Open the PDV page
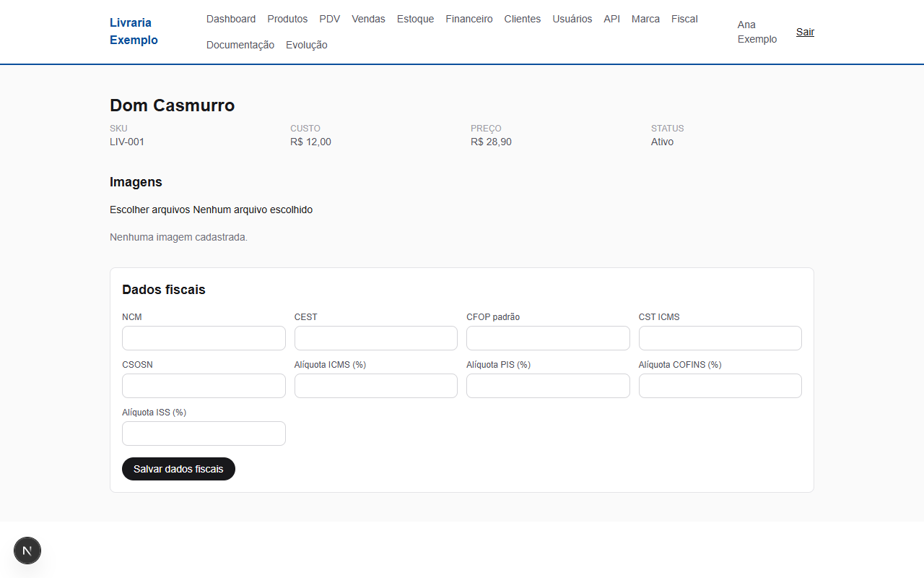This screenshot has height=578, width=924. click(x=330, y=19)
